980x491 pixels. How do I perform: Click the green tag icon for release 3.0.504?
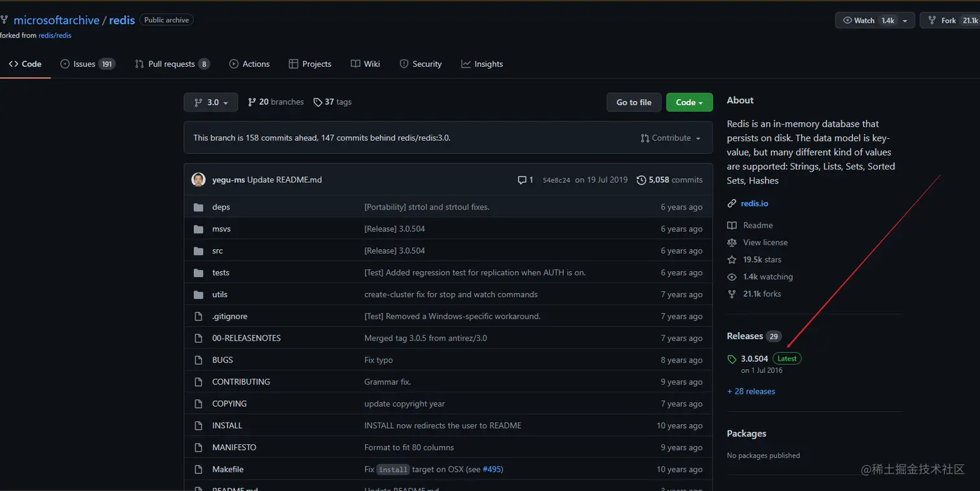(x=732, y=359)
